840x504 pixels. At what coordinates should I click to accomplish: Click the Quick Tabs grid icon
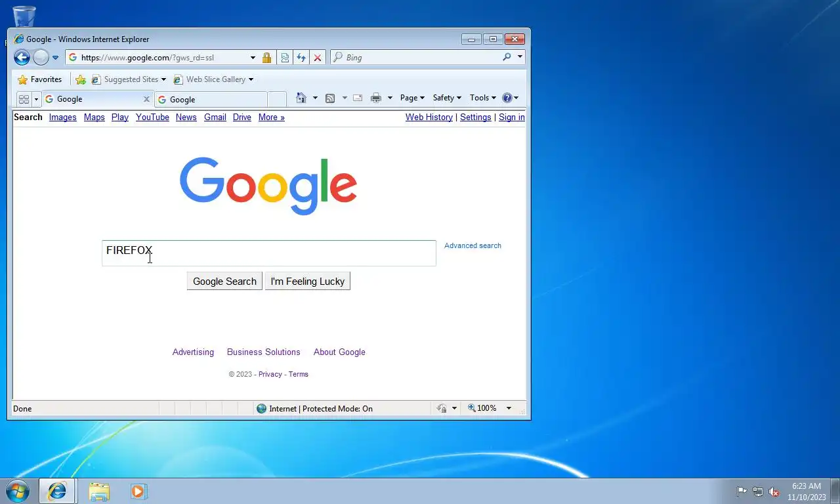(24, 99)
